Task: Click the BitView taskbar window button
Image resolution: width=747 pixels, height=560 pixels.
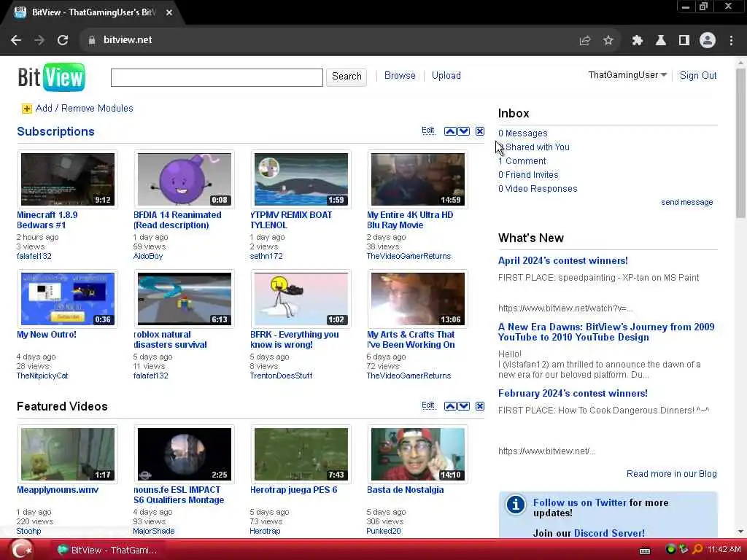Action: (107, 550)
